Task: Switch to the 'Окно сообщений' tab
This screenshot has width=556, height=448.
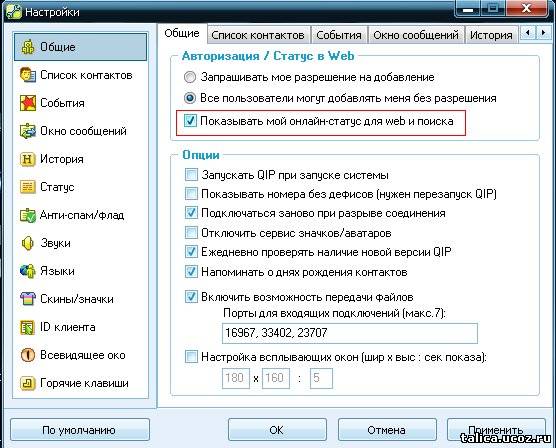Action: tap(416, 35)
